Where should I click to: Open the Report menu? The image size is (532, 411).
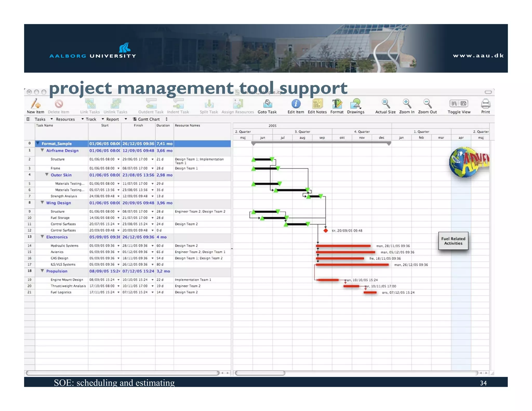point(112,119)
